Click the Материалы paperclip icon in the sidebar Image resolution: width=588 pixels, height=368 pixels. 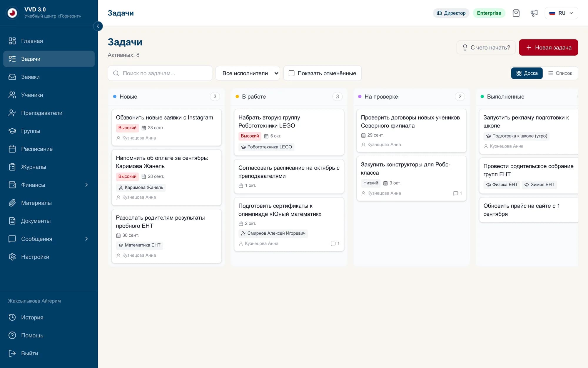tap(12, 203)
